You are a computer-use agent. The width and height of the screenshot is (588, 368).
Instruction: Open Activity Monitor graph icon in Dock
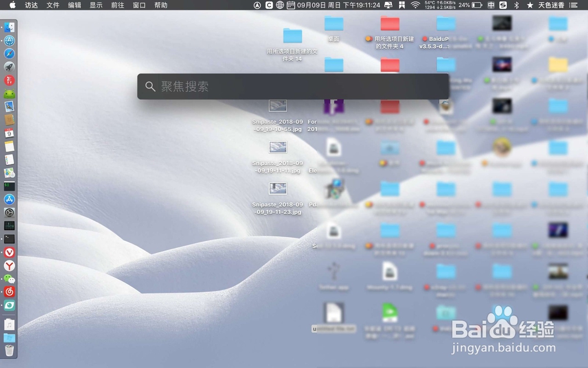(x=9, y=226)
